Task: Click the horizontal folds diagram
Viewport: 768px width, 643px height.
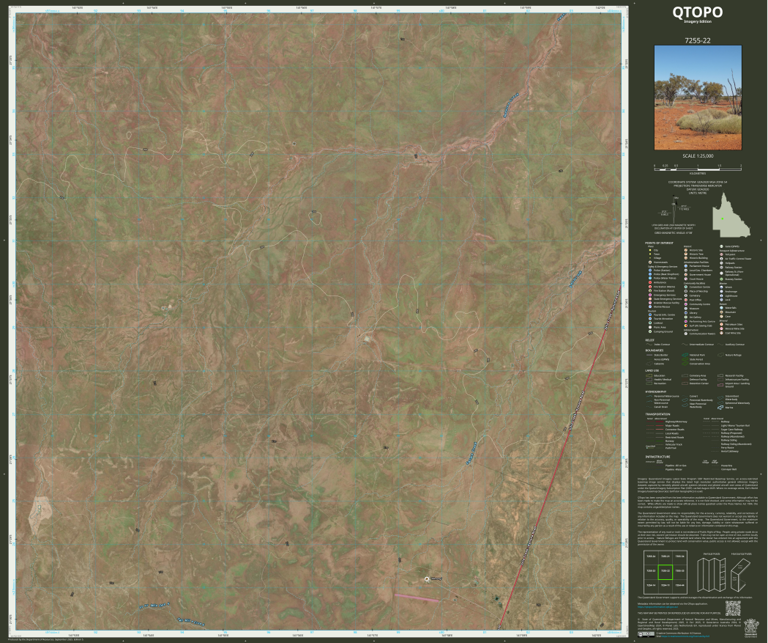Action: (x=741, y=575)
